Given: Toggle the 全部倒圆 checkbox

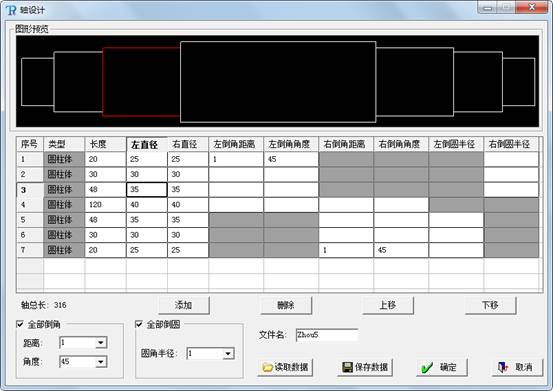Looking at the screenshot, I should tap(139, 324).
